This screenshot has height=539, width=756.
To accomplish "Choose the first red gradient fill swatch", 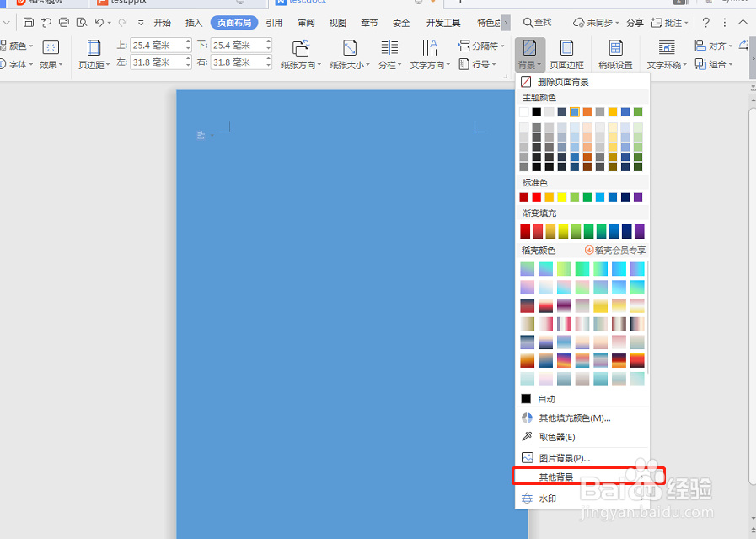I will click(525, 231).
